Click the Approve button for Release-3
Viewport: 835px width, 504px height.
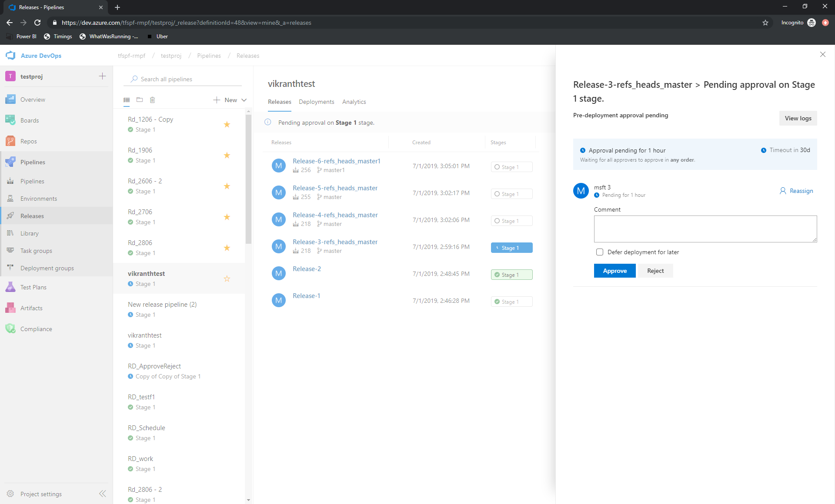[x=615, y=271]
